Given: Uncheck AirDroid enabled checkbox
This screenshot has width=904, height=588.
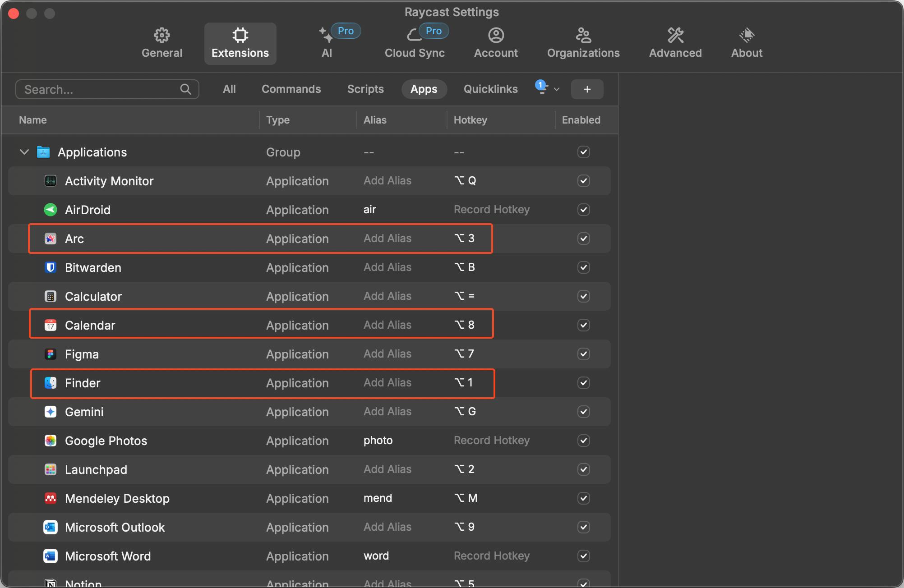Looking at the screenshot, I should coord(584,210).
